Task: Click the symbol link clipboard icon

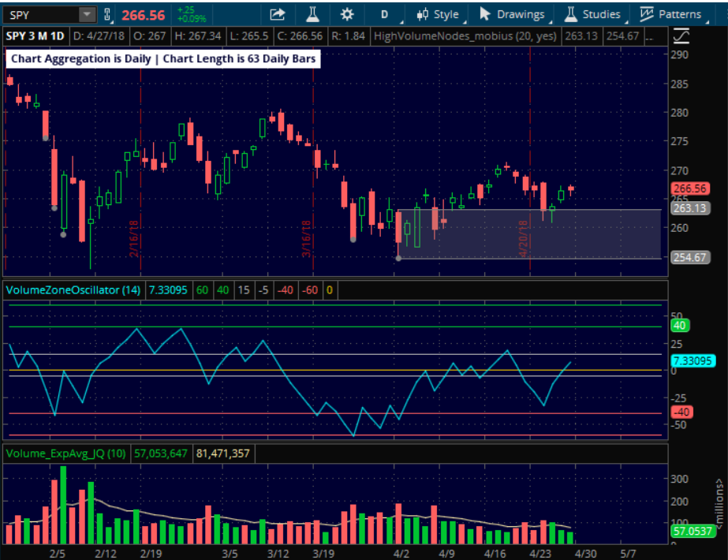Action: 107,15
